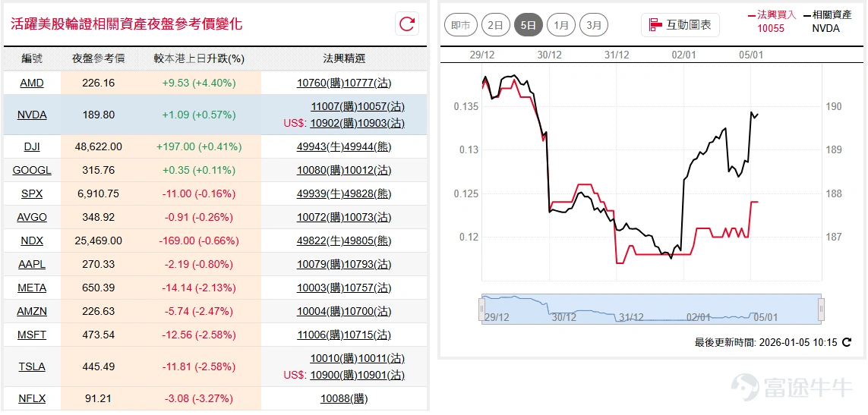Open US$ warrant 10901(沽) for TSLA
The image size is (868, 415).
click(x=381, y=375)
